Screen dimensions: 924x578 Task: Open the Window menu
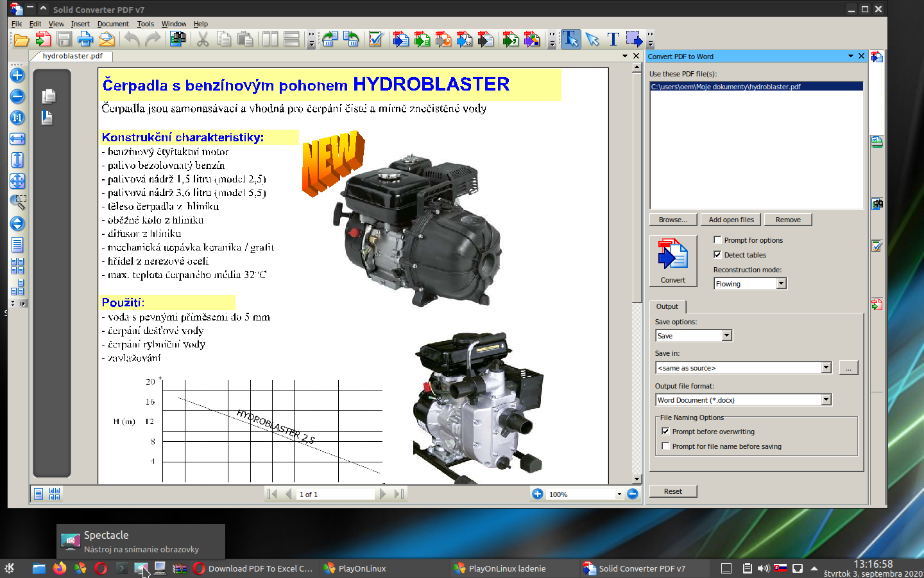click(x=174, y=24)
